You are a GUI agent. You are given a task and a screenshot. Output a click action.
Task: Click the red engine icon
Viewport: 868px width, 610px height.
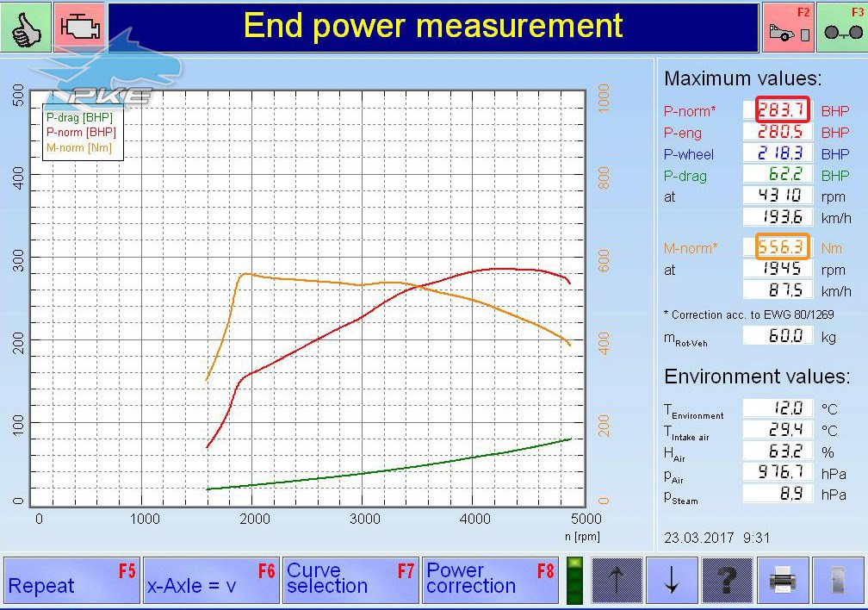tap(79, 27)
